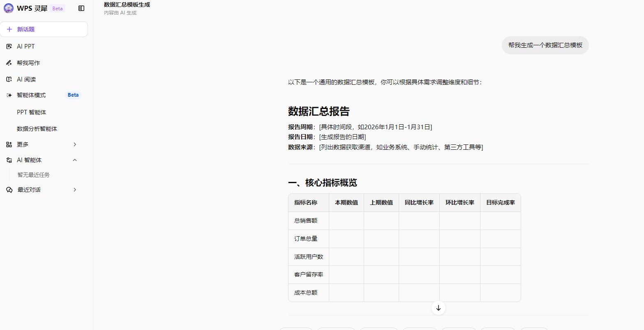Expand the 更多 chevron arrow
The width and height of the screenshot is (644, 330).
coord(75,144)
